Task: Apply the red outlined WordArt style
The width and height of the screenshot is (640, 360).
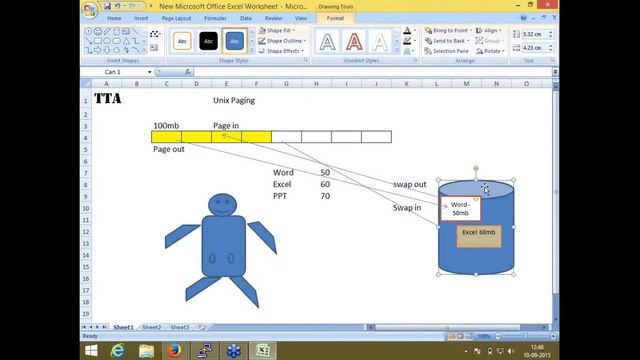Action: pos(354,41)
